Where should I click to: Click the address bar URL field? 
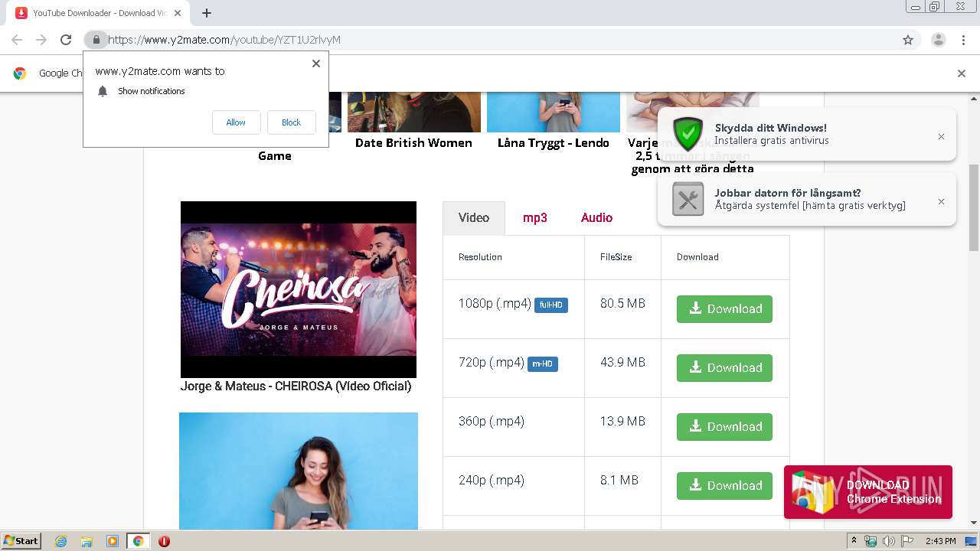pos(490,40)
